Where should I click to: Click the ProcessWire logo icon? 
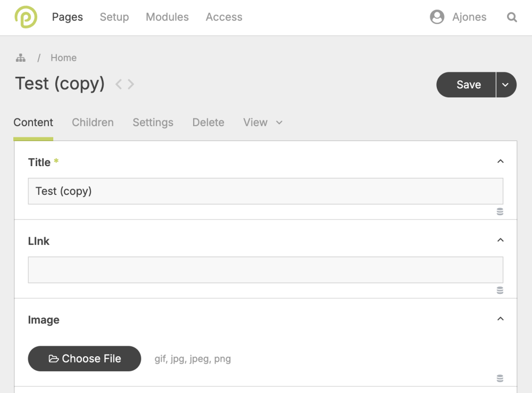tap(26, 17)
